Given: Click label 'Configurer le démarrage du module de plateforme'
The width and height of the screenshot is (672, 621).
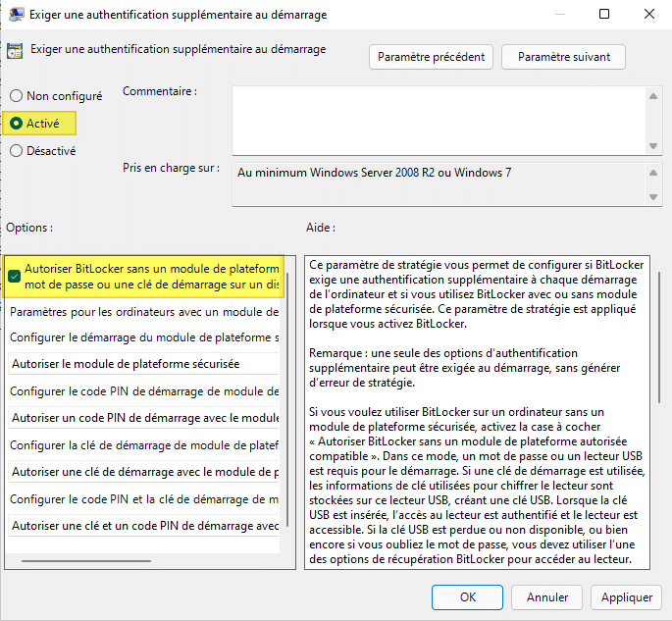Looking at the screenshot, I should (144, 337).
